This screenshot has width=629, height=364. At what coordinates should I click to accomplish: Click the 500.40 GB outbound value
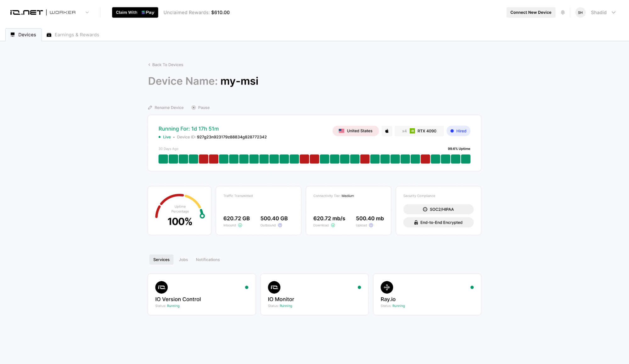tap(274, 218)
